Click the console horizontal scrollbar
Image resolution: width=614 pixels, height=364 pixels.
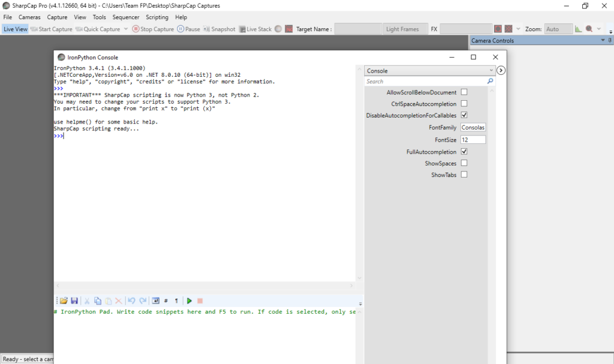tap(204, 285)
